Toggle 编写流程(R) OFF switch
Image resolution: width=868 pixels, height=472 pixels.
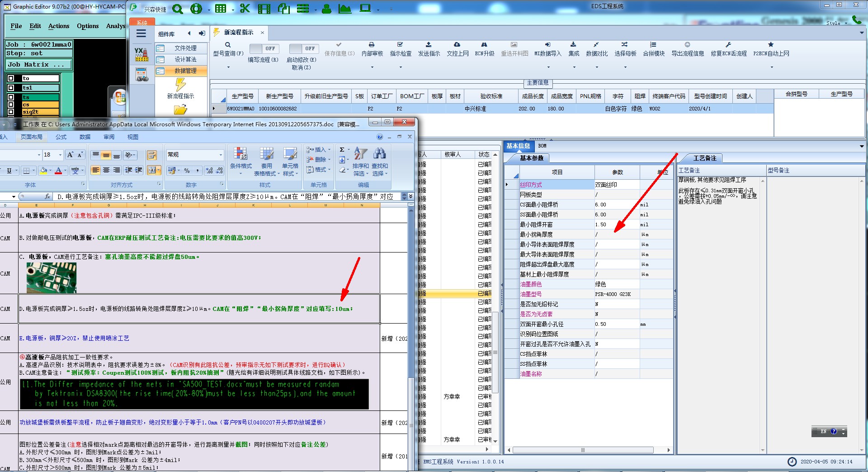tap(264, 48)
